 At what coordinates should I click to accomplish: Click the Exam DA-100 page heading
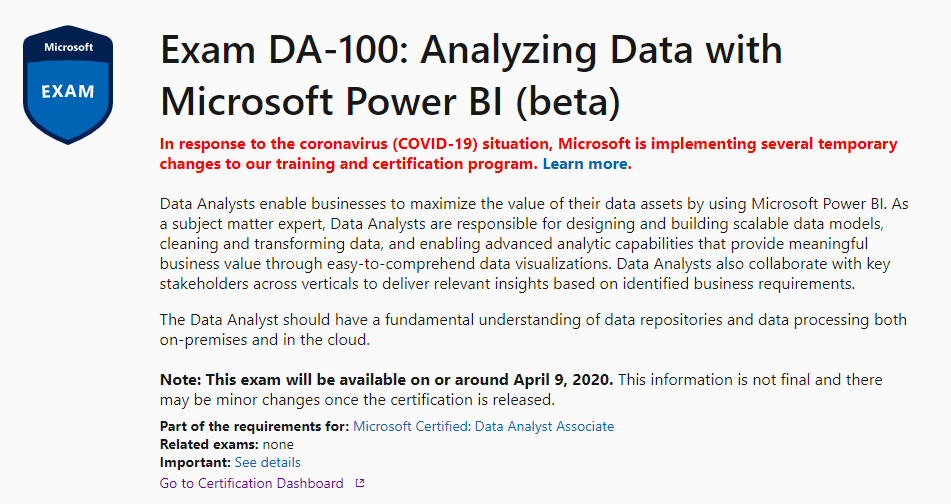[471, 75]
